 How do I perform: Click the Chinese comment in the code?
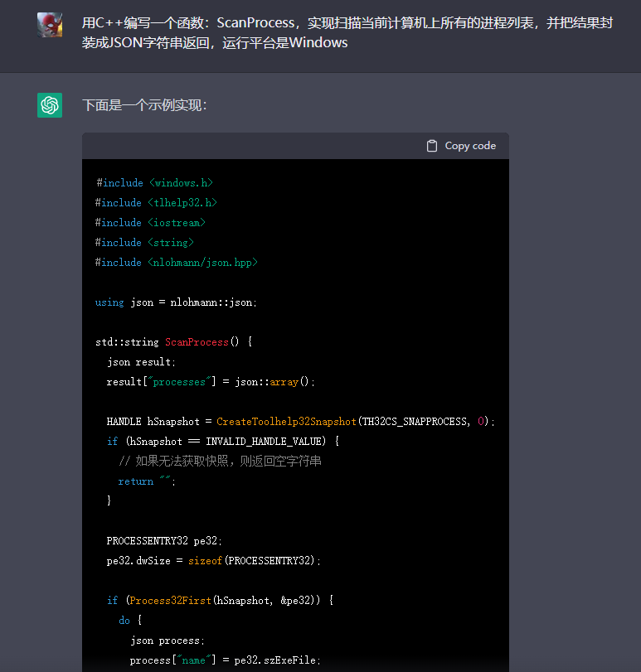220,461
